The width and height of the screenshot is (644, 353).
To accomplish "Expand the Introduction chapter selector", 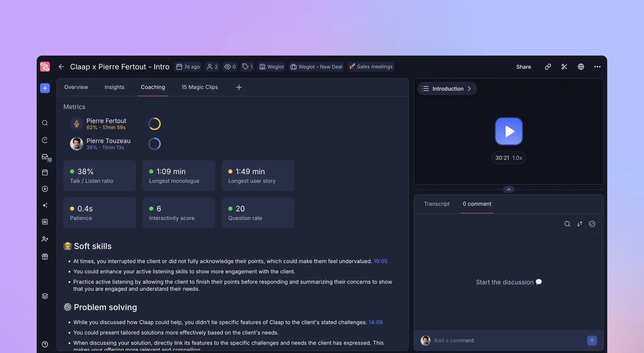I will click(447, 88).
